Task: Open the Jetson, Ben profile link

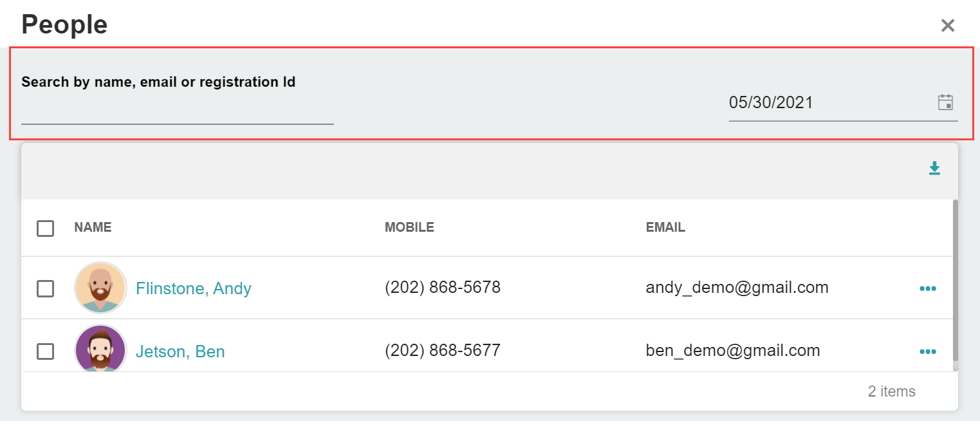Action: click(180, 351)
